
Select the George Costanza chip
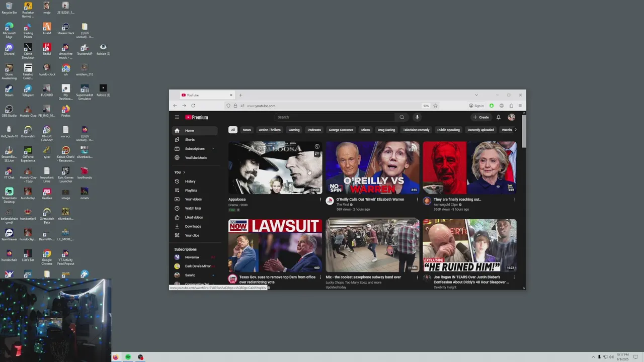tap(341, 130)
